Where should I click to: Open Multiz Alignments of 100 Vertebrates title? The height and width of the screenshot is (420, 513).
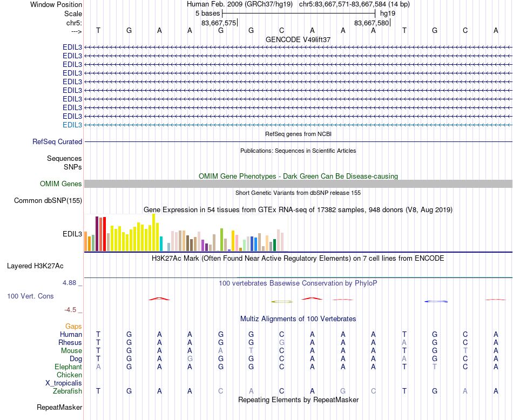pyautogui.click(x=298, y=319)
